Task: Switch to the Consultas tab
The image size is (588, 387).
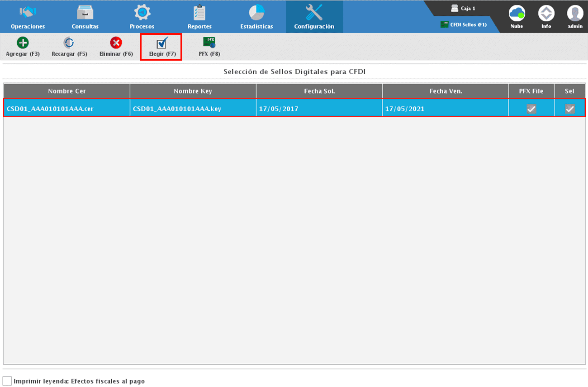Action: point(85,17)
